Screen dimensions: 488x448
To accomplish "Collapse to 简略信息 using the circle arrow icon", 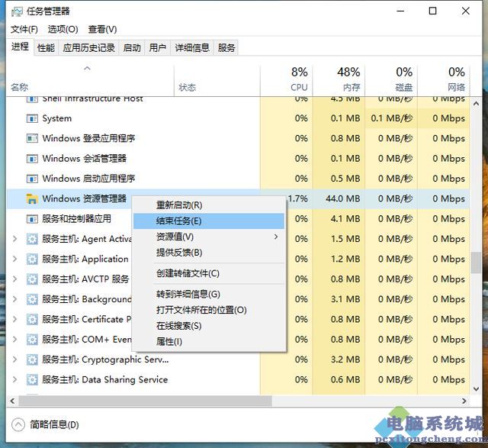I will click(x=18, y=424).
